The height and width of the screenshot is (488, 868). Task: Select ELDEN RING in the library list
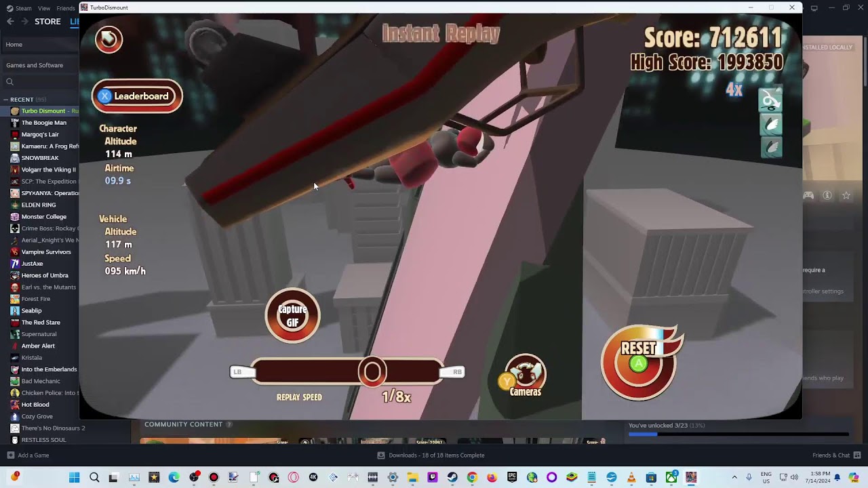tap(39, 205)
